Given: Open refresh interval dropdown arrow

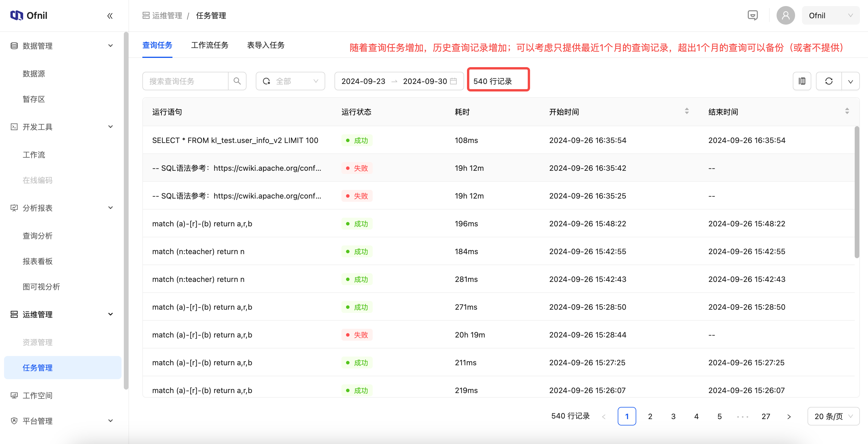Looking at the screenshot, I should tap(850, 81).
